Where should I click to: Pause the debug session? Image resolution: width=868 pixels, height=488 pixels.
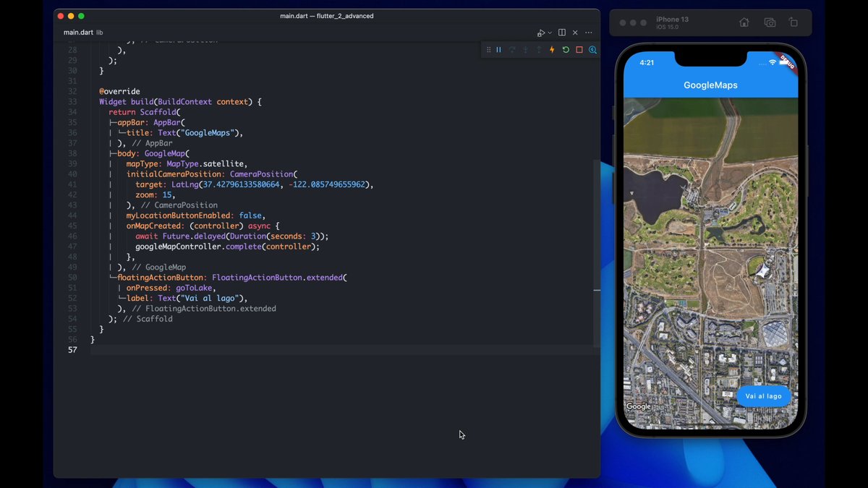[x=498, y=50]
